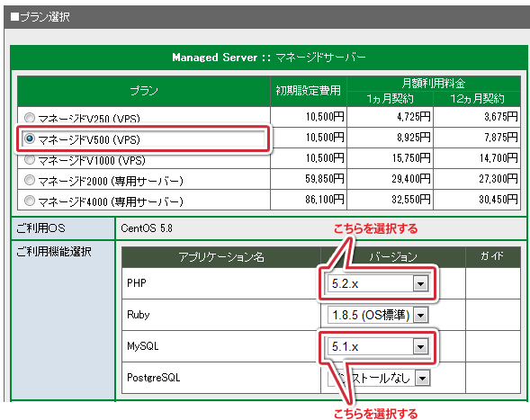530x420 pixels.
Task: Pick the マネージド4000 (専用サーバー) radio option
Action: click(30, 201)
